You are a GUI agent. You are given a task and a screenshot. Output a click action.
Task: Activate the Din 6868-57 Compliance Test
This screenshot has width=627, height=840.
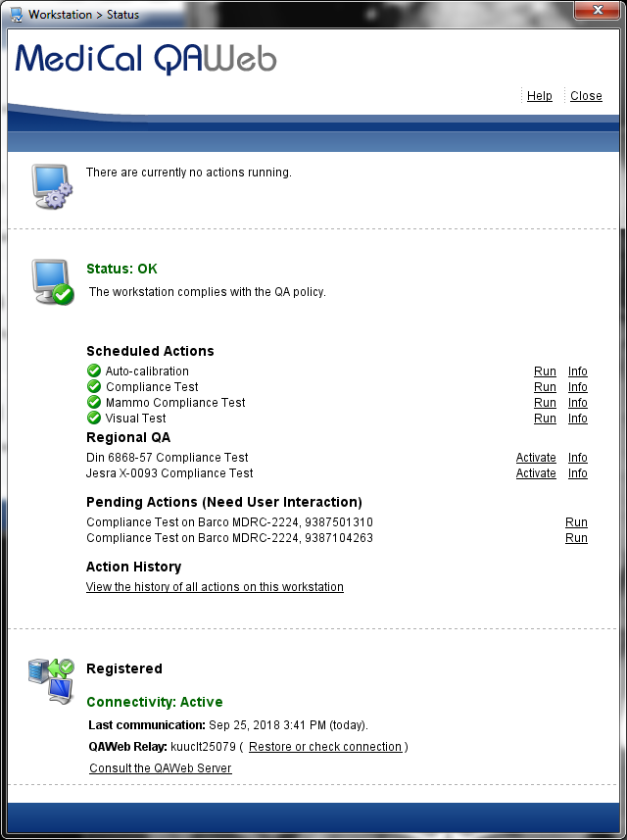point(536,458)
